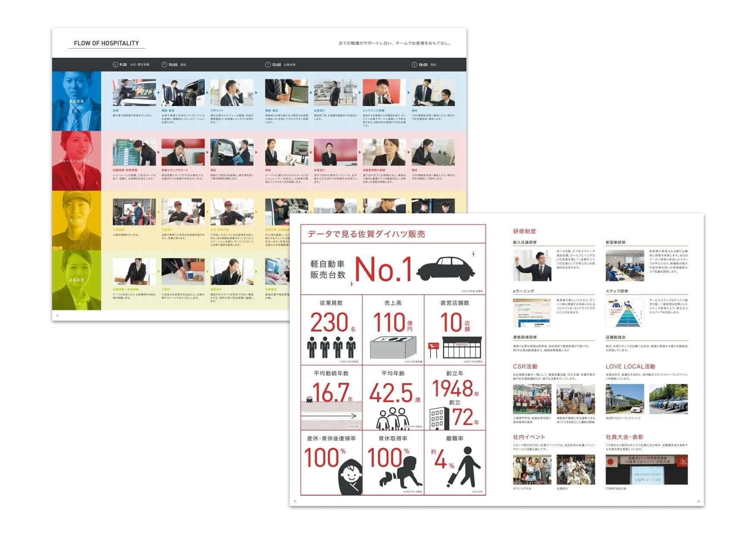
Task: Click the 社内イベント heading
Action: pyautogui.click(x=529, y=437)
